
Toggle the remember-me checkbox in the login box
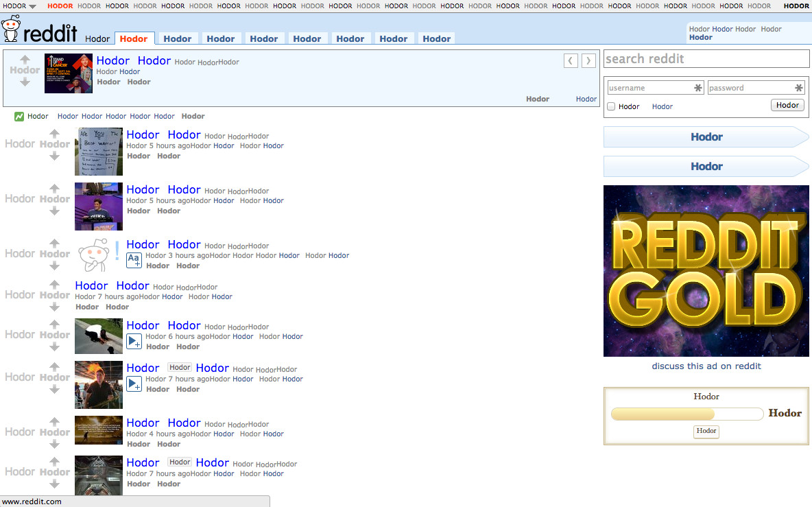(611, 106)
